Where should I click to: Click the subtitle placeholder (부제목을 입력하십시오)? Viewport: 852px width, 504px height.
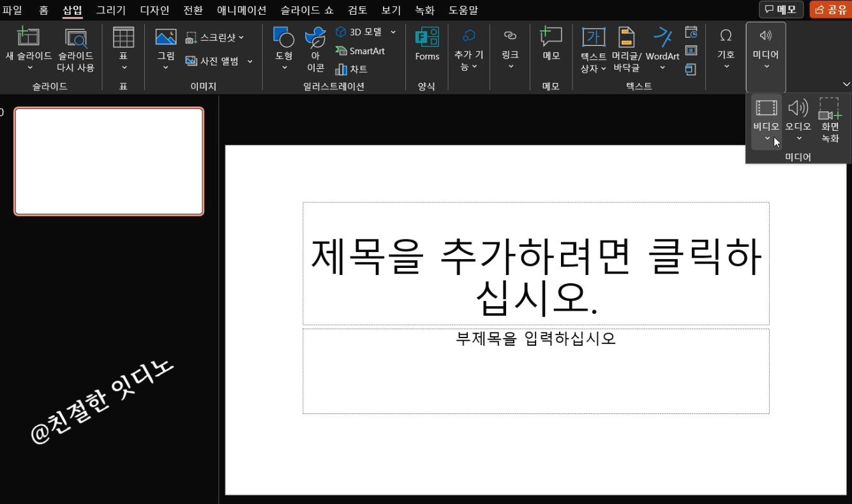[536, 371]
